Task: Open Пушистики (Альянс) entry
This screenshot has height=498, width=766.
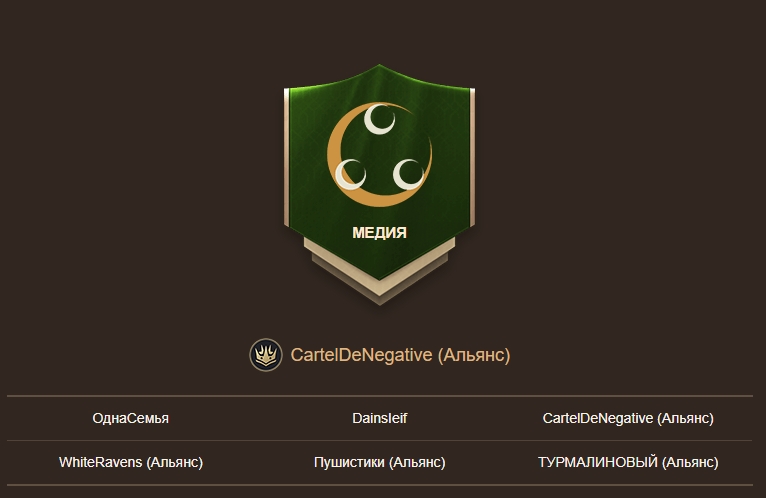Action: [380, 462]
